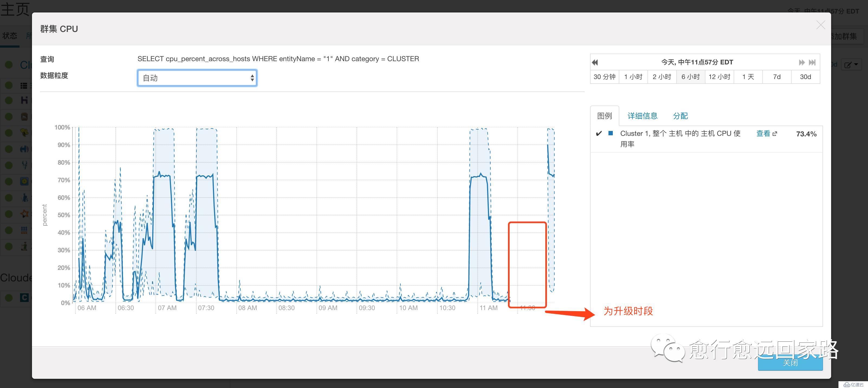Select the 1 小时 time range

[x=633, y=77]
